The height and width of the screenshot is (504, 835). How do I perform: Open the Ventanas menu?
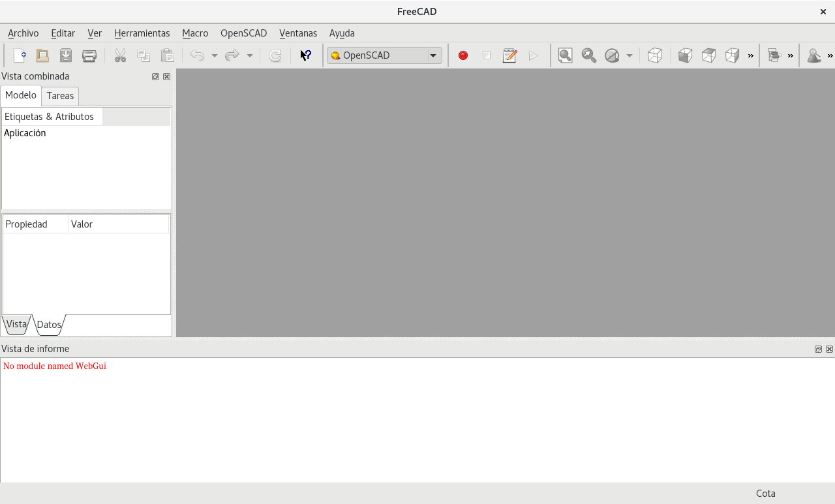coord(298,33)
